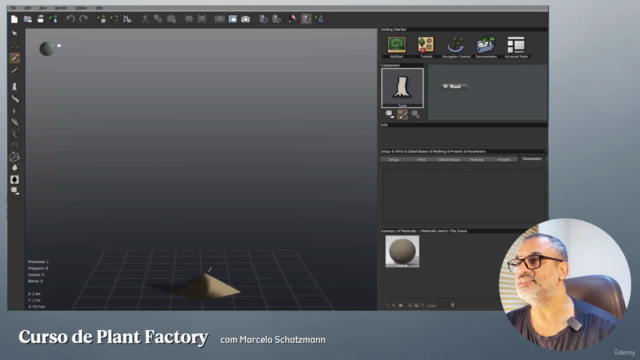Viewport: 640px width, 360px height.
Task: Open the View menu
Action: pos(43,8)
